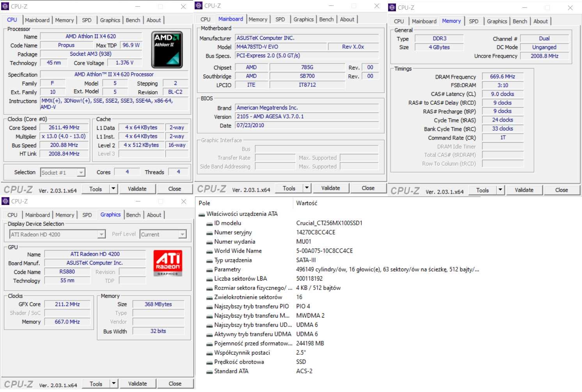The height and width of the screenshot is (392, 582).
Task: Select the SATA-III device type value
Action: pyautogui.click(x=306, y=260)
